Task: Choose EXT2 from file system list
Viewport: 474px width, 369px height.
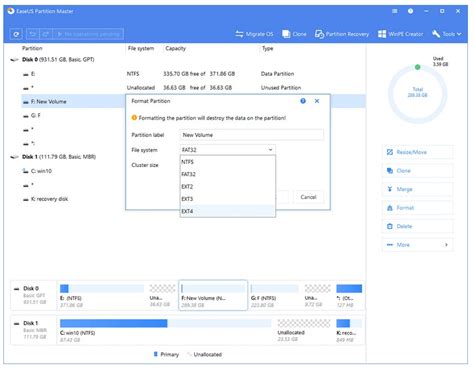Action: click(228, 187)
